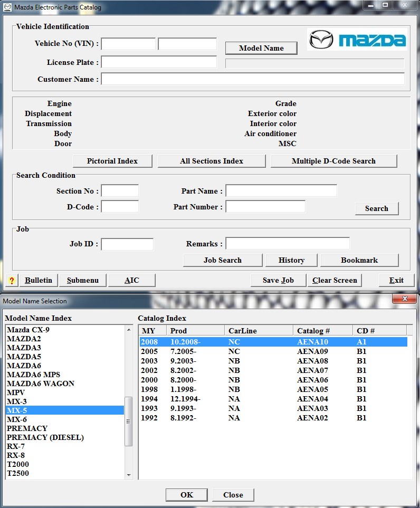Sort catalog by MY column header
420x508 pixels.
coord(152,330)
